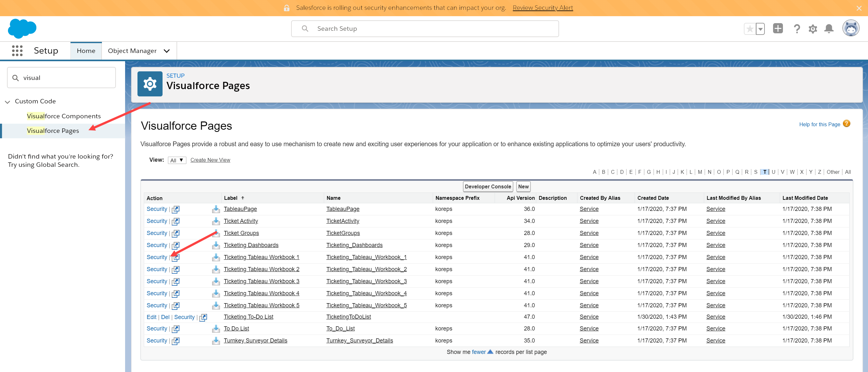Open the Setup gear icon in header
Image resolution: width=868 pixels, height=372 pixels.
click(813, 29)
